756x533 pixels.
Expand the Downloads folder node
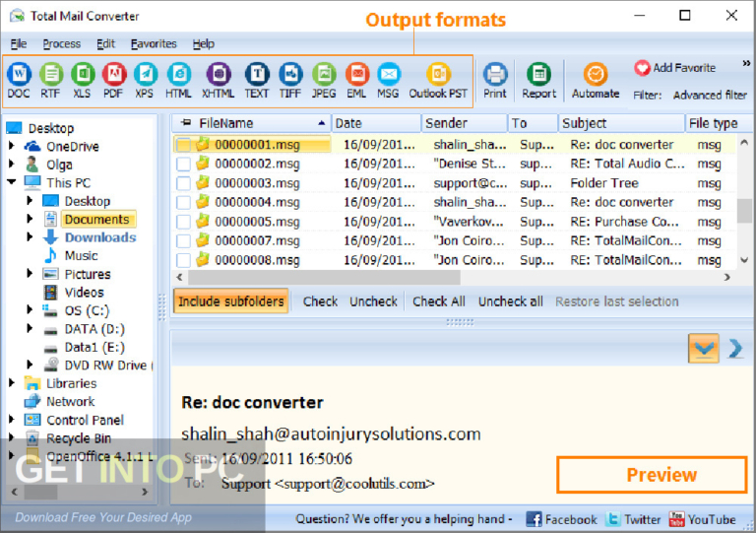click(x=30, y=236)
